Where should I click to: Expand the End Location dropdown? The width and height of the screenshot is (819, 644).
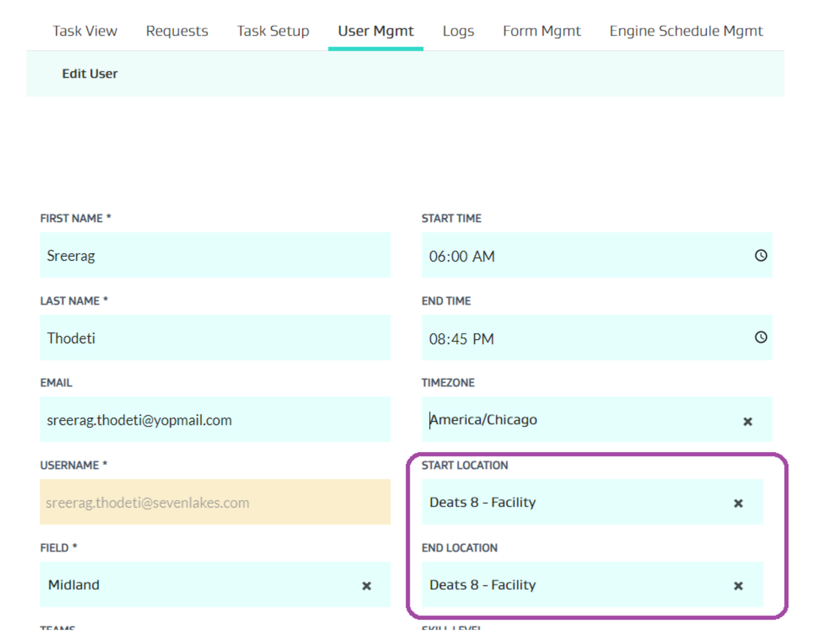coord(576,585)
